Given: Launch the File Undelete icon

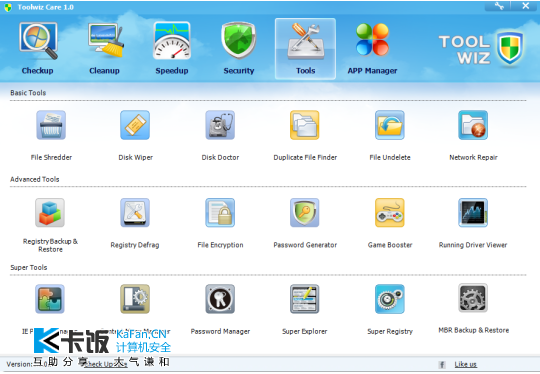Looking at the screenshot, I should 390,125.
